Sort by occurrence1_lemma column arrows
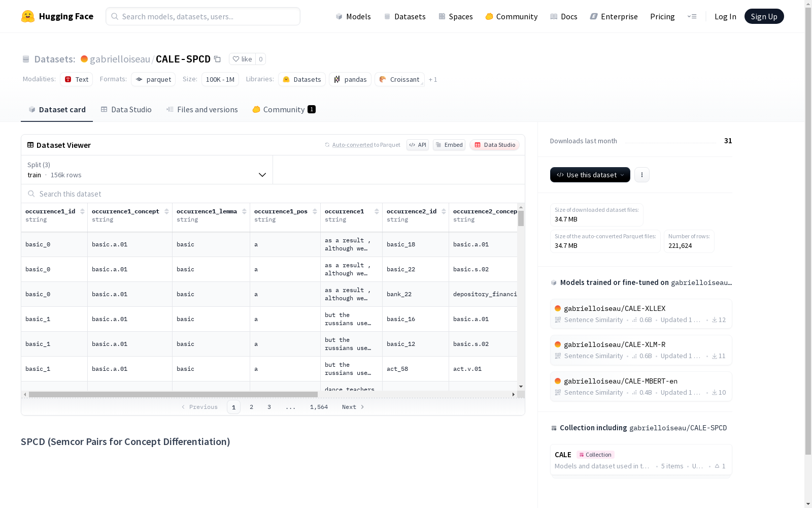This screenshot has width=812, height=508. point(244,211)
